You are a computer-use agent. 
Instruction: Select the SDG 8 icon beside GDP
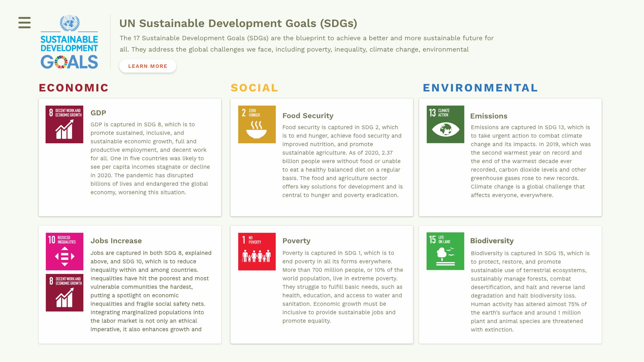(x=64, y=124)
